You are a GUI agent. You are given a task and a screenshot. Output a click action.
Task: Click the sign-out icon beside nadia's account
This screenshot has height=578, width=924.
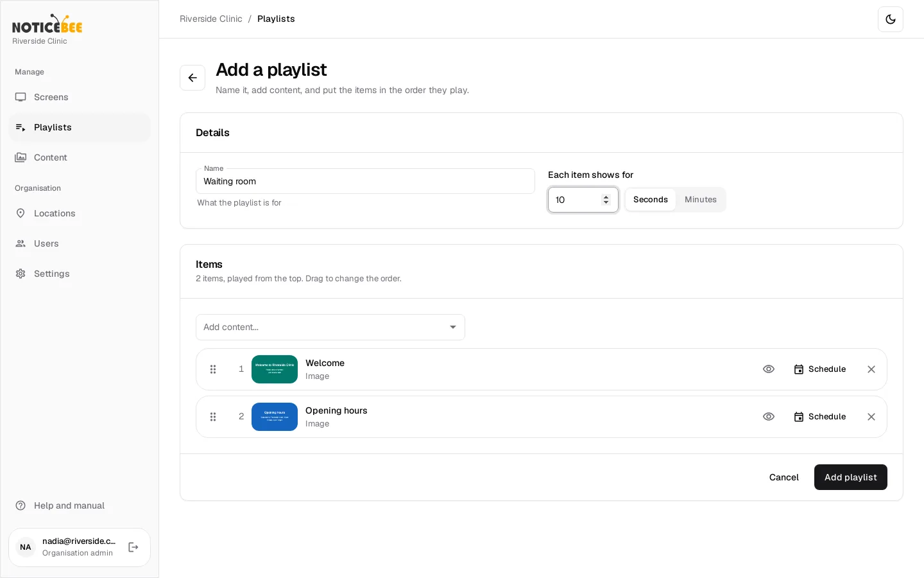(133, 547)
